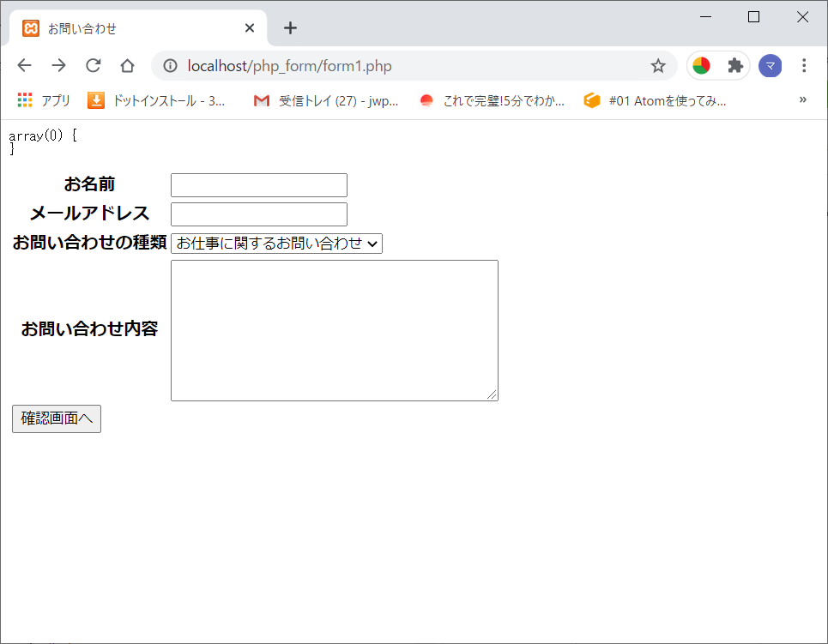Viewport: 828px width, 644px height.
Task: Select the お問い合わせ browser tab
Action: [138, 28]
